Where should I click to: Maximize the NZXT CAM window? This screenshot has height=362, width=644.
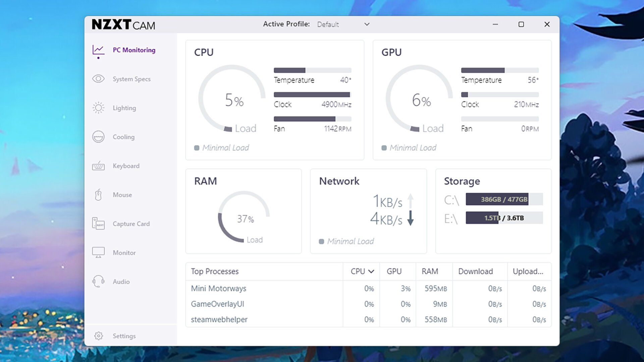pyautogui.click(x=521, y=24)
